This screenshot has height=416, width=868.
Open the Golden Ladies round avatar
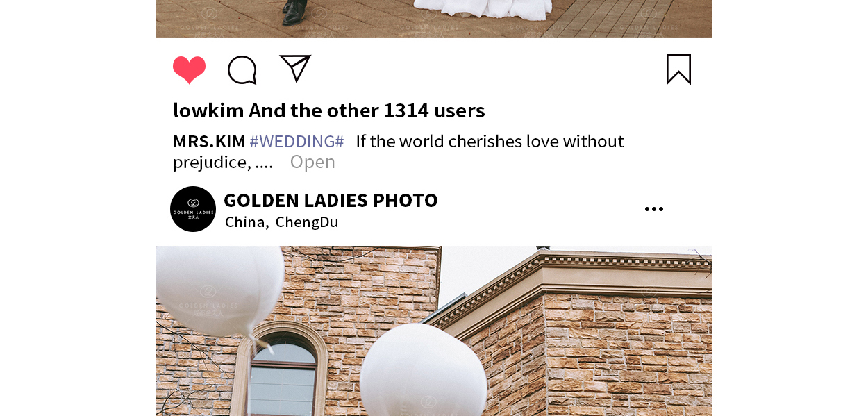click(193, 209)
